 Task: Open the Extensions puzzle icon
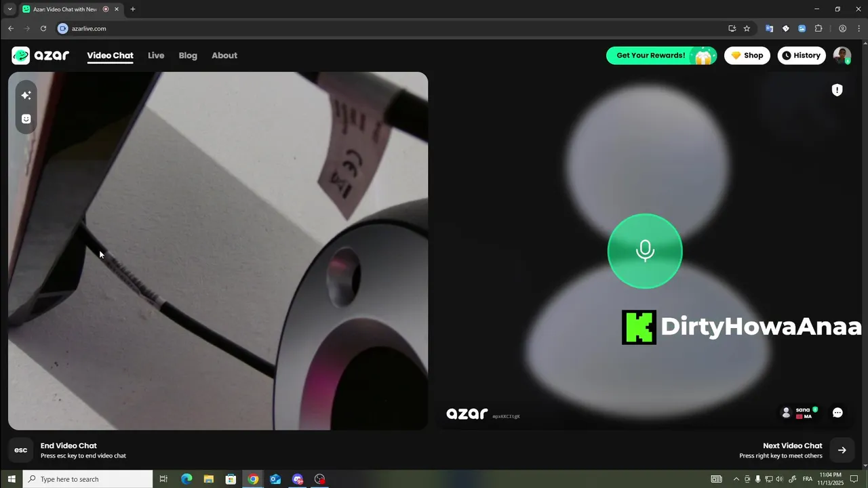818,28
